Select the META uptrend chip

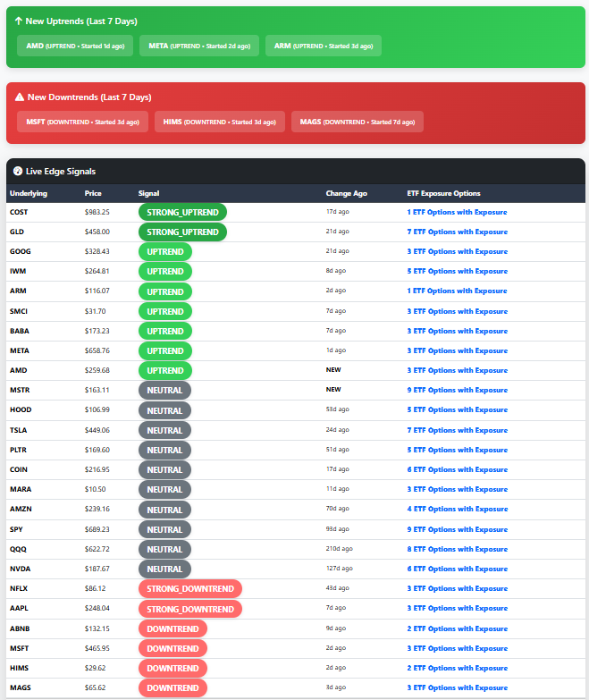coord(199,46)
